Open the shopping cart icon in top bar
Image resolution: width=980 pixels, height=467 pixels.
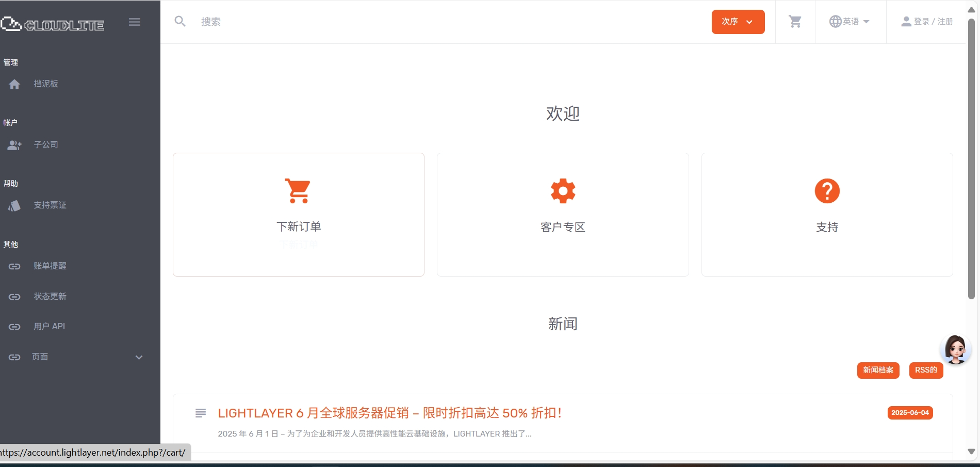pos(795,22)
